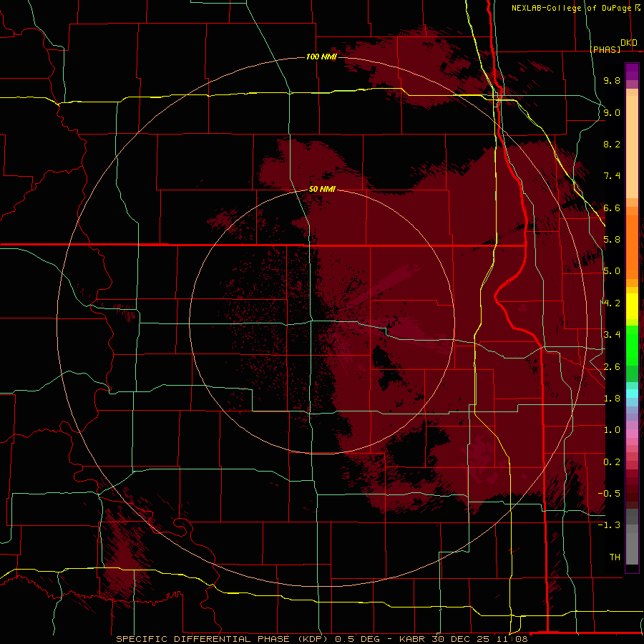
Task: Click the 1.0 value on the color scale
Action: [x=612, y=430]
